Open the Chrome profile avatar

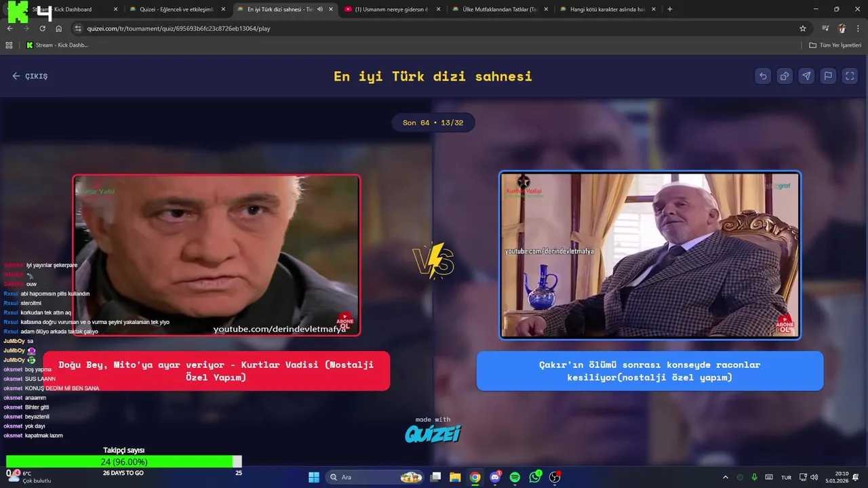pyautogui.click(x=842, y=28)
